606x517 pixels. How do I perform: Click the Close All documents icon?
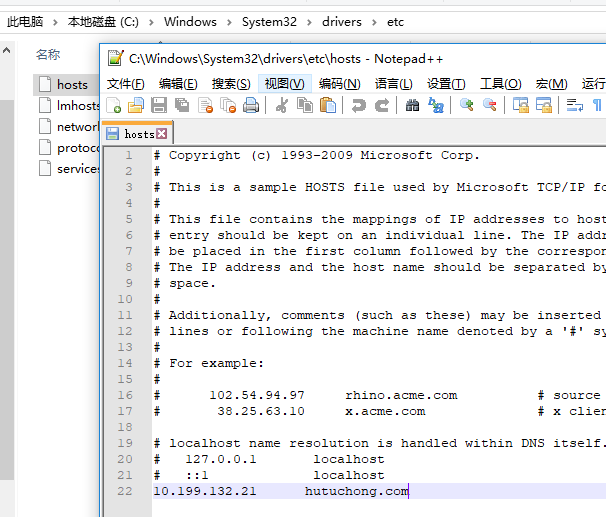[228, 105]
